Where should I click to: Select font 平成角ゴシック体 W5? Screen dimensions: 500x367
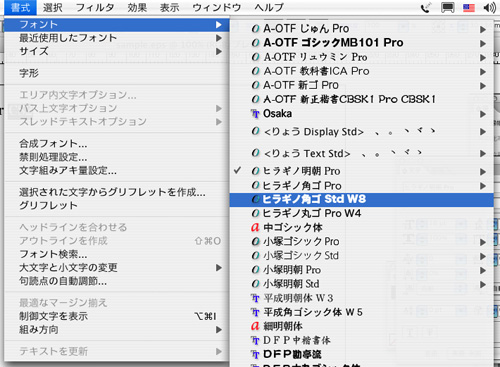(x=362, y=312)
